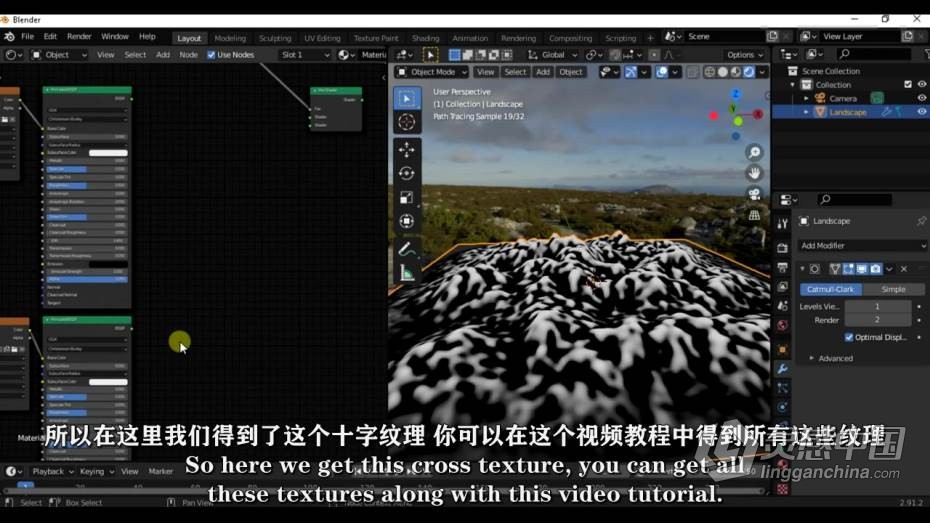Toggle show overlays button in viewport header
The height and width of the screenshot is (523, 930).
pyautogui.click(x=661, y=72)
